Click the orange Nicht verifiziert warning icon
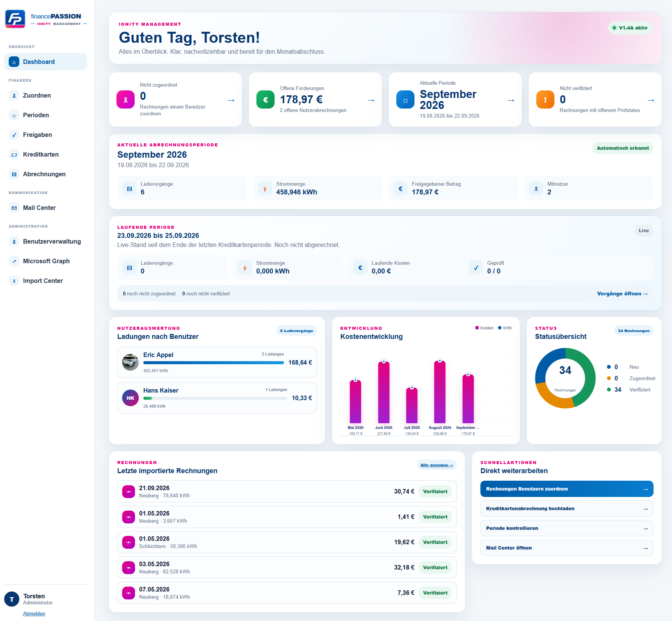Viewport: 672px width, 621px height. click(545, 99)
